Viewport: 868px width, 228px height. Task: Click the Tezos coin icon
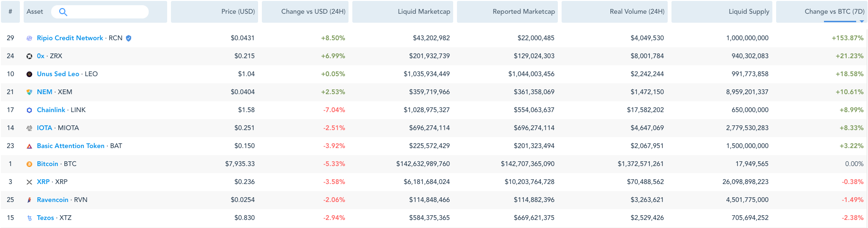tap(29, 218)
